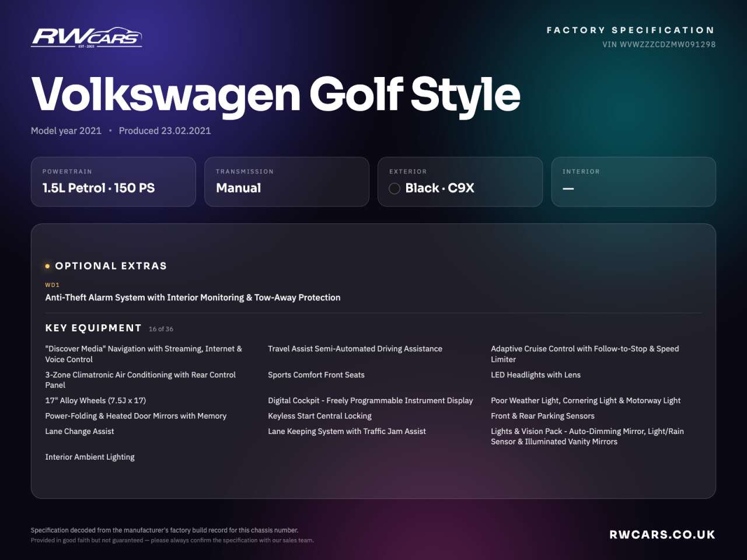Click the Anti-Theft Alarm System extra
The width and height of the screenshot is (747, 560).
(193, 297)
